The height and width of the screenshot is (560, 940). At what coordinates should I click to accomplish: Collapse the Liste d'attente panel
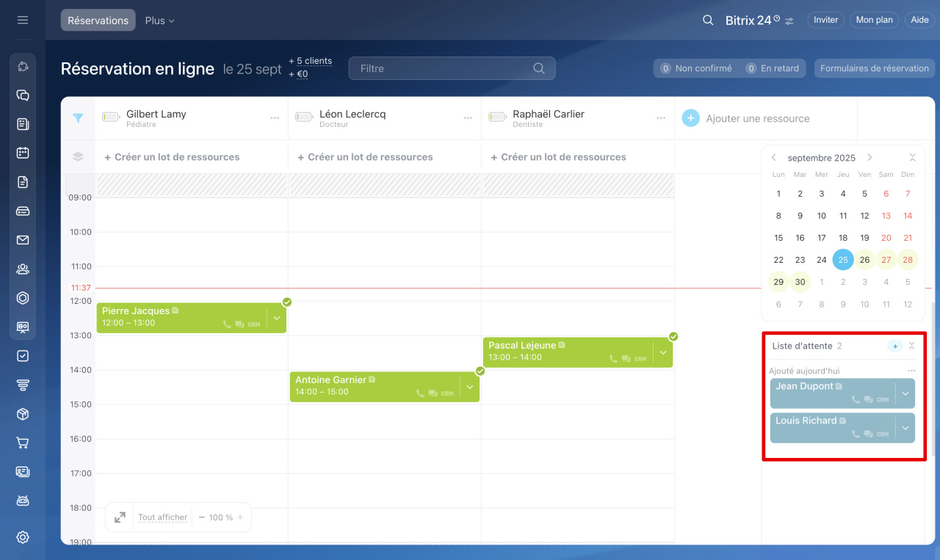click(x=912, y=346)
